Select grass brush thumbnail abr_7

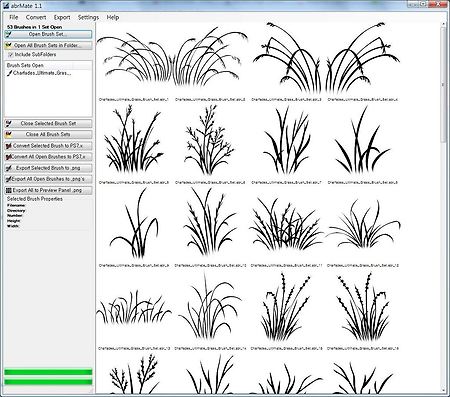click(286, 140)
